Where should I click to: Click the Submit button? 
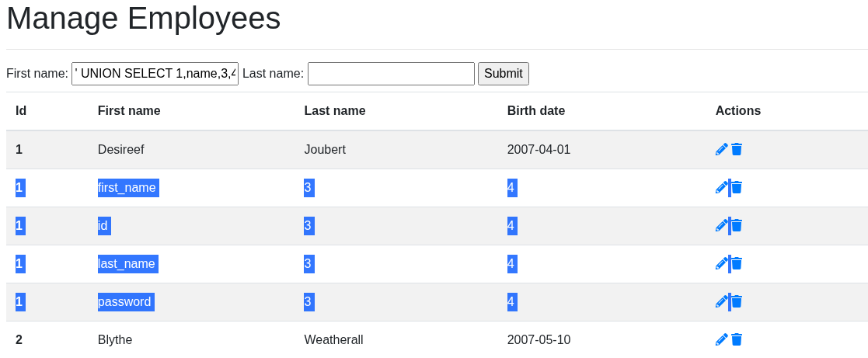tap(504, 74)
